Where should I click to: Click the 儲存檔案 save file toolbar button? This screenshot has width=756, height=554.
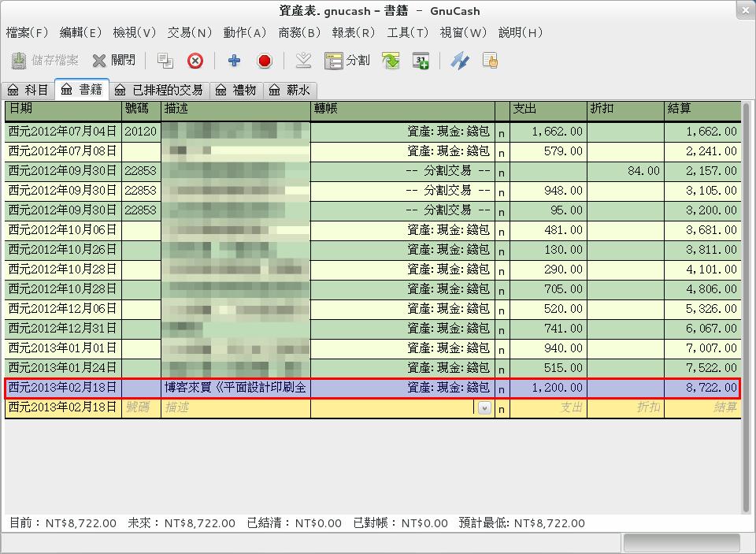click(x=45, y=61)
